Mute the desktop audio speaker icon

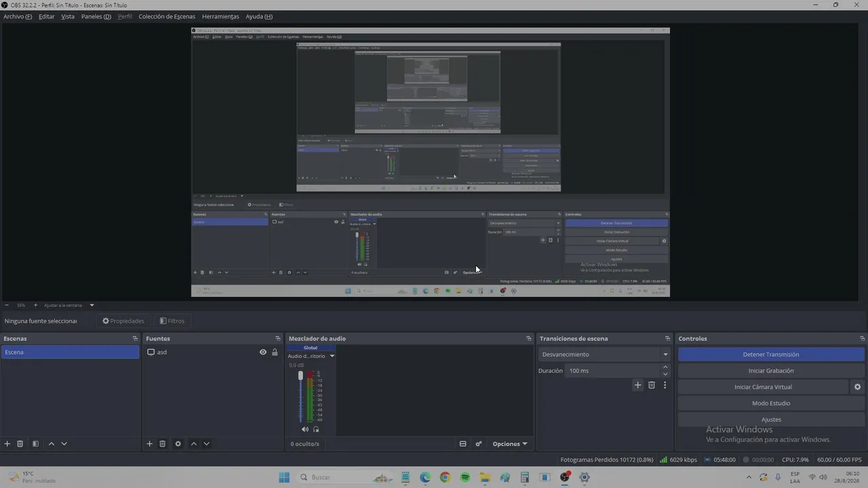tap(305, 429)
